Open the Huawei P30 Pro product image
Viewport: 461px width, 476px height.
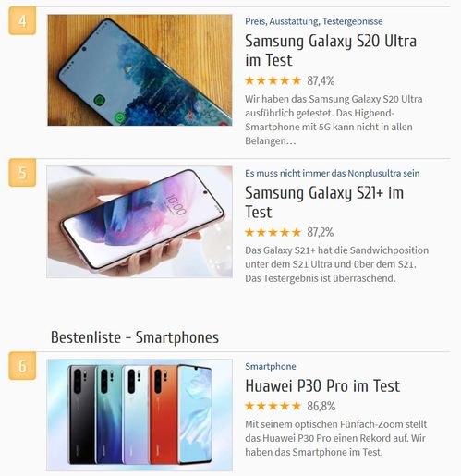(140, 415)
